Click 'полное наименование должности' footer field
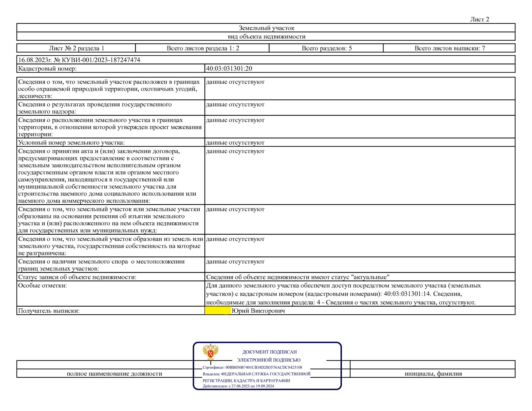This screenshot has height=411, width=532. [x=114, y=374]
